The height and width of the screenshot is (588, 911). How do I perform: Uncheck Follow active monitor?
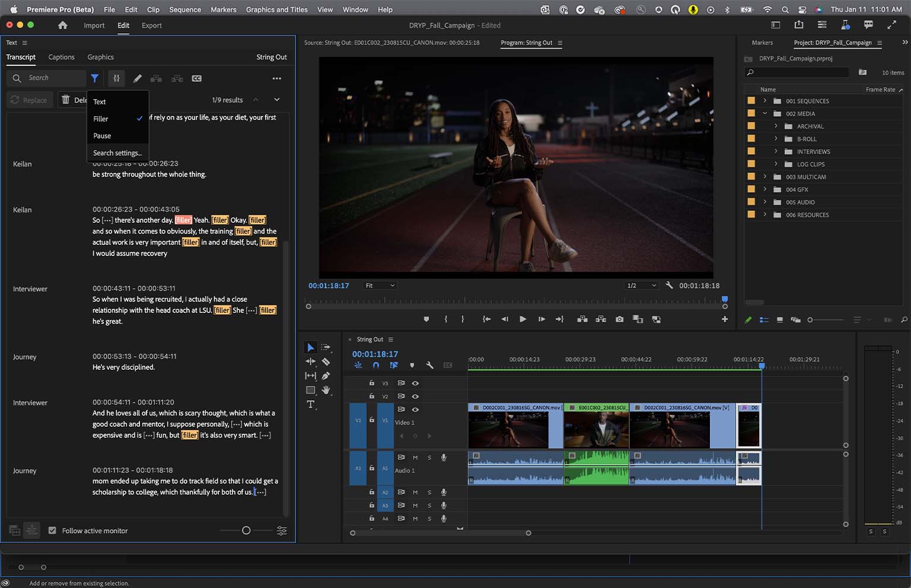click(53, 531)
